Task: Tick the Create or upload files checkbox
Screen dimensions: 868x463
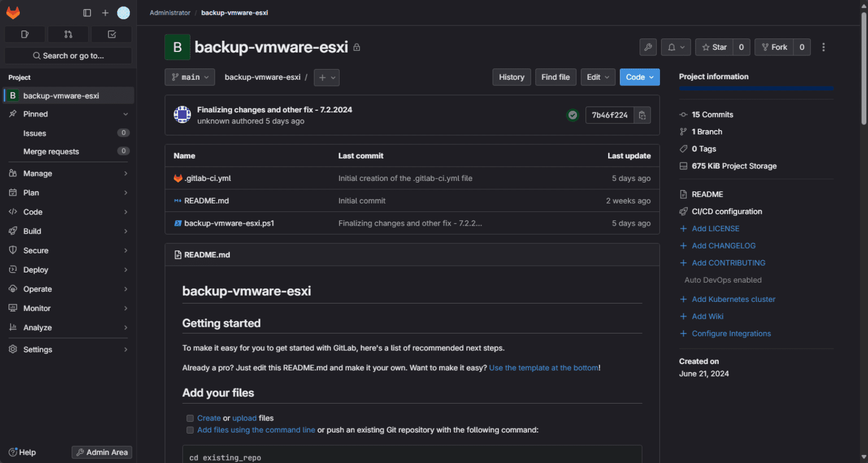Action: point(190,418)
